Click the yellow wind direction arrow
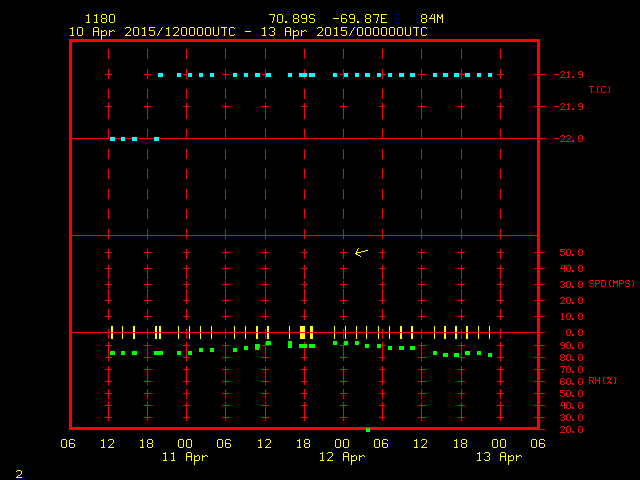The height and width of the screenshot is (480, 640). click(361, 252)
